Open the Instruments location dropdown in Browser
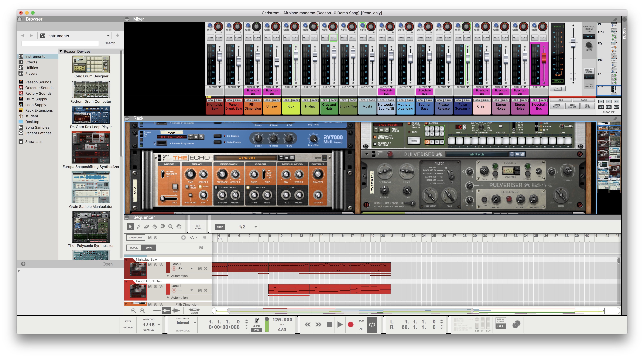 [108, 36]
